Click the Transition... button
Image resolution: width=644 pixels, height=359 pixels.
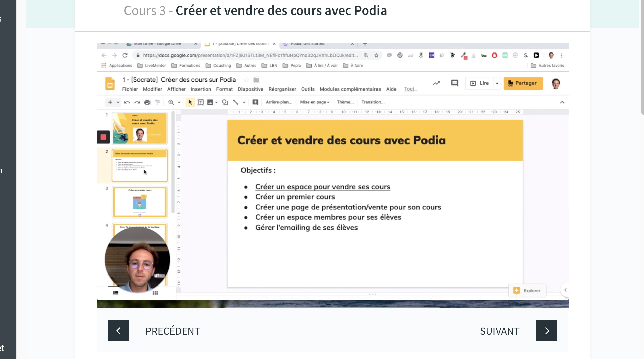(373, 102)
